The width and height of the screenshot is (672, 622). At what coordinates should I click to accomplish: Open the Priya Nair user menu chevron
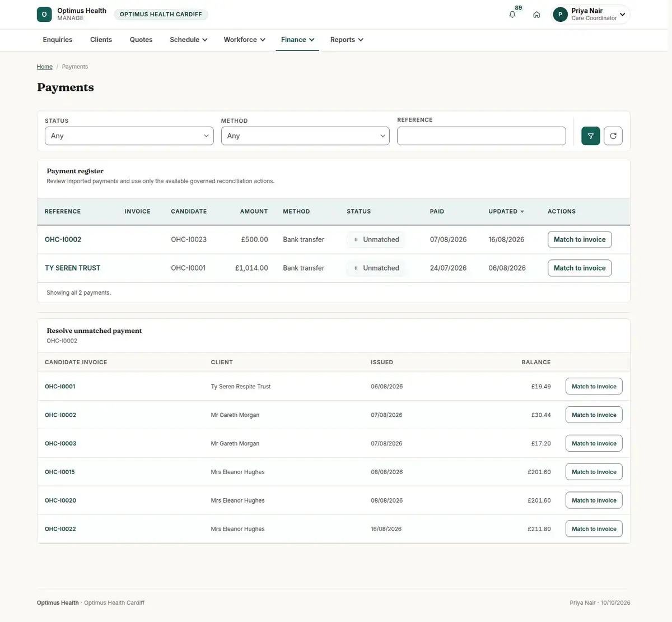(x=622, y=15)
